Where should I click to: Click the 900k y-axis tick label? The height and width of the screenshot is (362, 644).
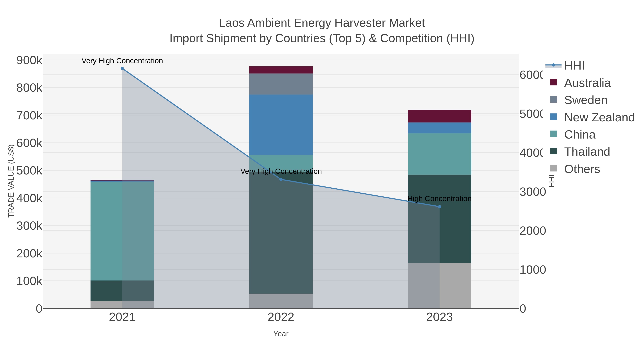(29, 60)
